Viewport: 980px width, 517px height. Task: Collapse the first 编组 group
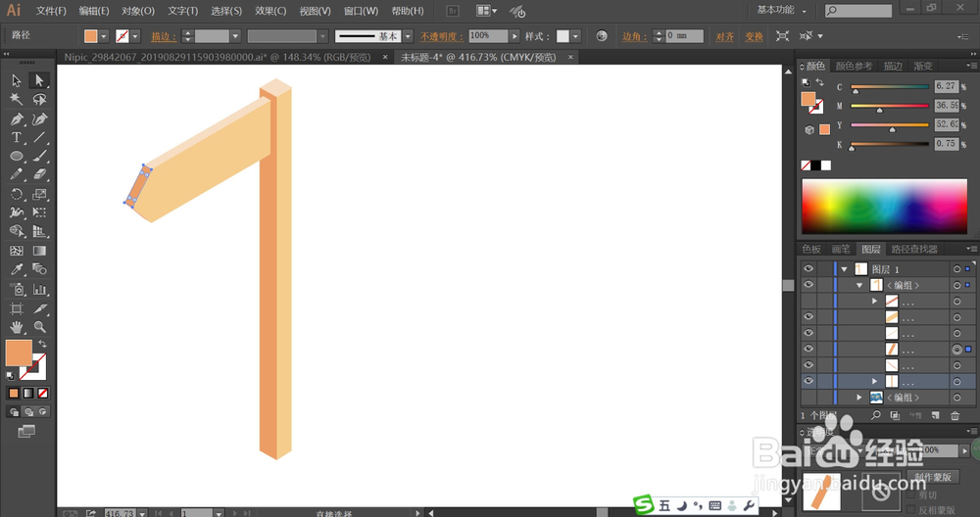point(859,285)
